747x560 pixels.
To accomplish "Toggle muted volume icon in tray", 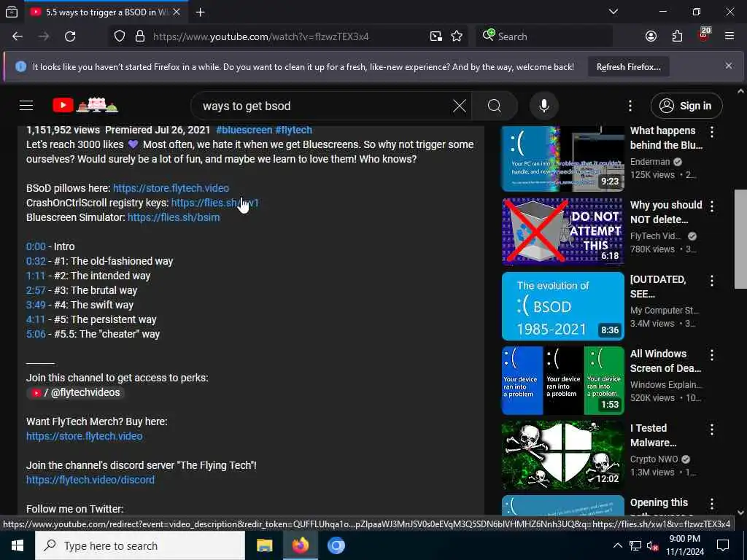I will [x=653, y=545].
